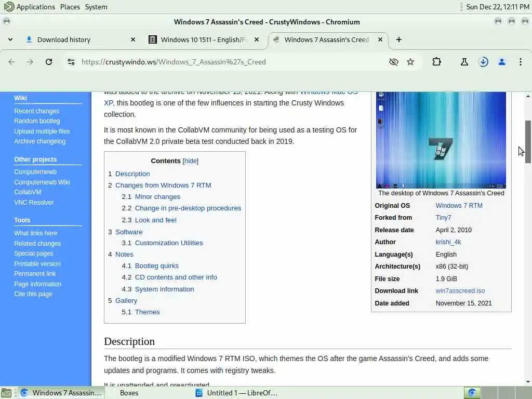Viewport: 532px width, 399px height.
Task: Open Computernewb Wiki link
Action: [42, 182]
